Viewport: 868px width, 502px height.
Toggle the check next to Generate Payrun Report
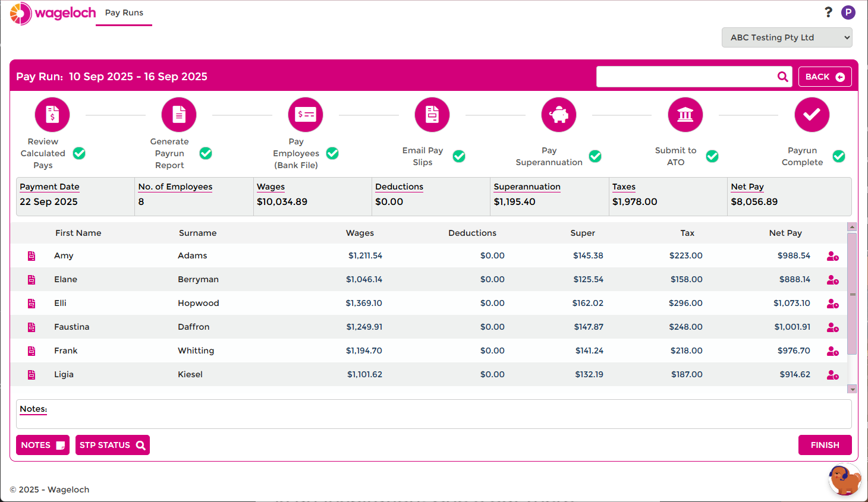tap(206, 153)
